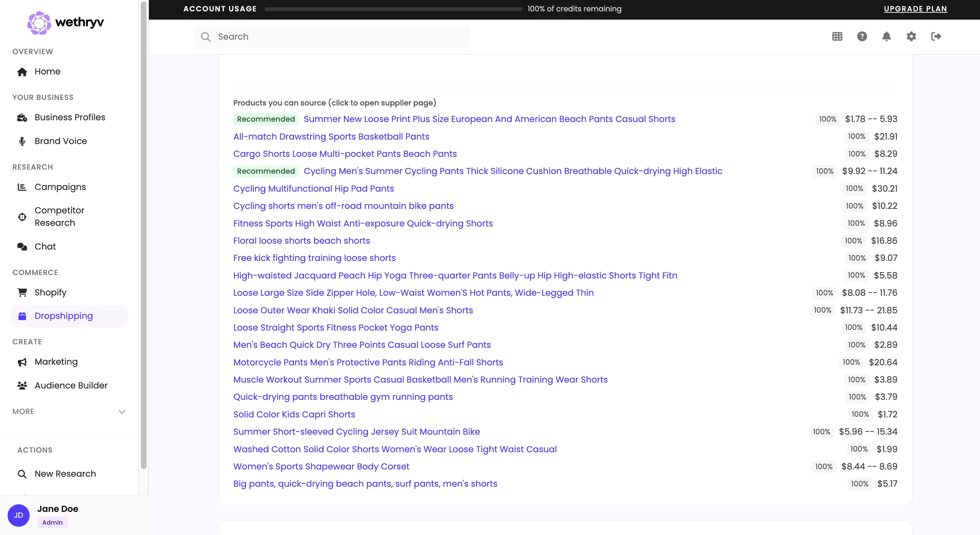Image resolution: width=980 pixels, height=535 pixels.
Task: Open the recommended Beach Pants Casual Shorts product
Action: point(490,119)
